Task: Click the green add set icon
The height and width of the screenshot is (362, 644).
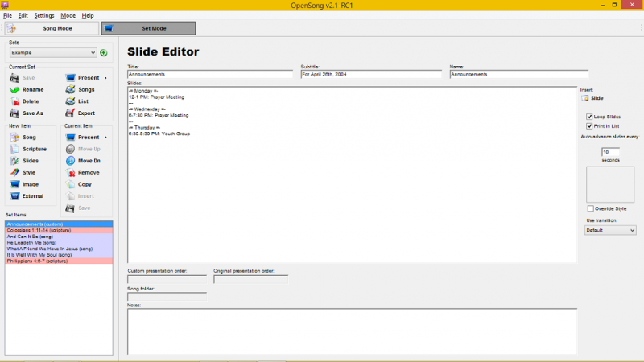Action: (103, 53)
